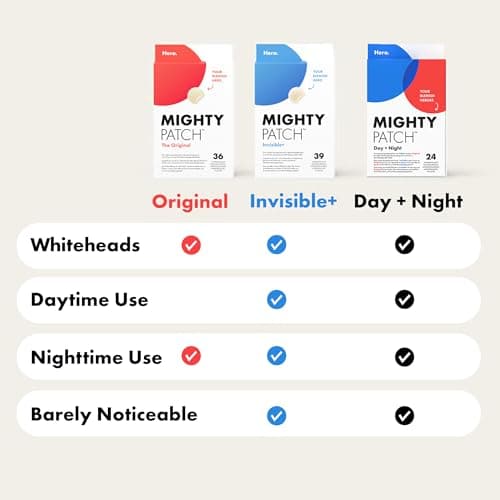This screenshot has width=500, height=500.
Task: Click the blue Nighttime Use checkmark
Action: tap(276, 356)
